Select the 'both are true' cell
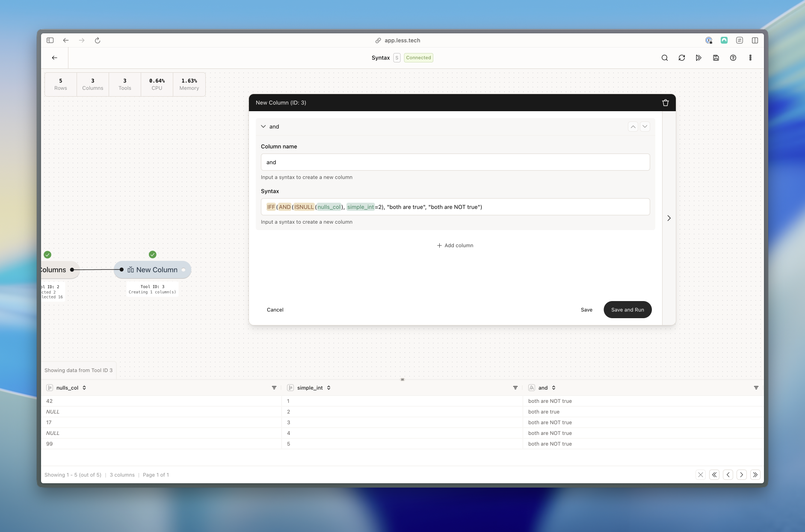Viewport: 805px width, 532px height. (643, 412)
